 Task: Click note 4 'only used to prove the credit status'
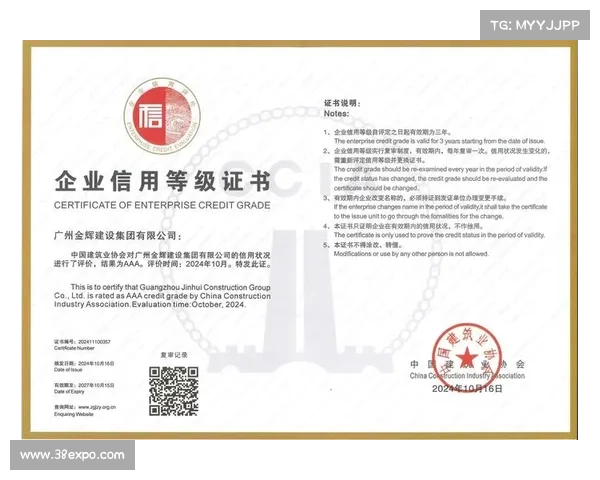coord(439,235)
